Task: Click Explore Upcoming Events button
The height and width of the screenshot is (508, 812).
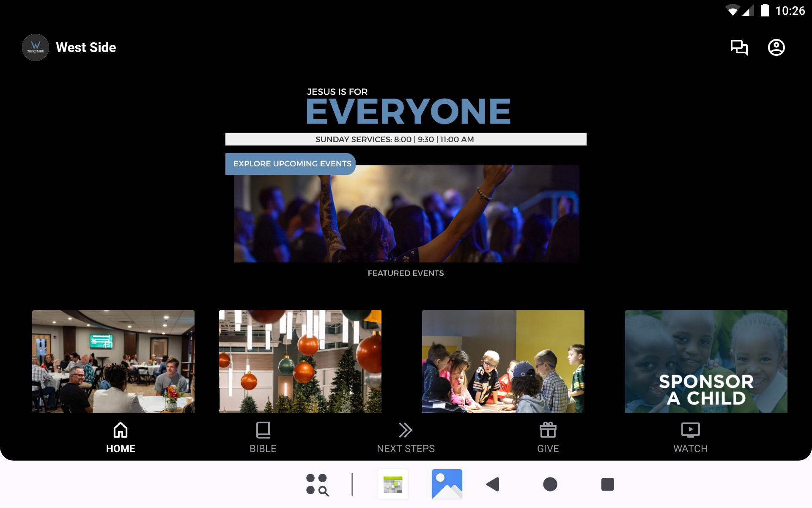Action: 291,164
